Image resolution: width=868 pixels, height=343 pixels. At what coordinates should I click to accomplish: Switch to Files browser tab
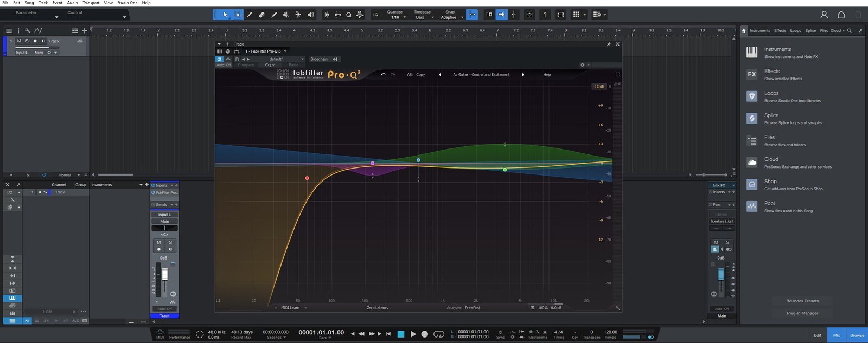click(824, 31)
